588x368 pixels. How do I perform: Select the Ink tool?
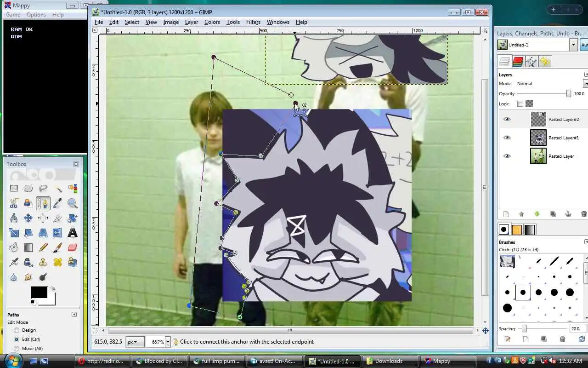[28, 262]
